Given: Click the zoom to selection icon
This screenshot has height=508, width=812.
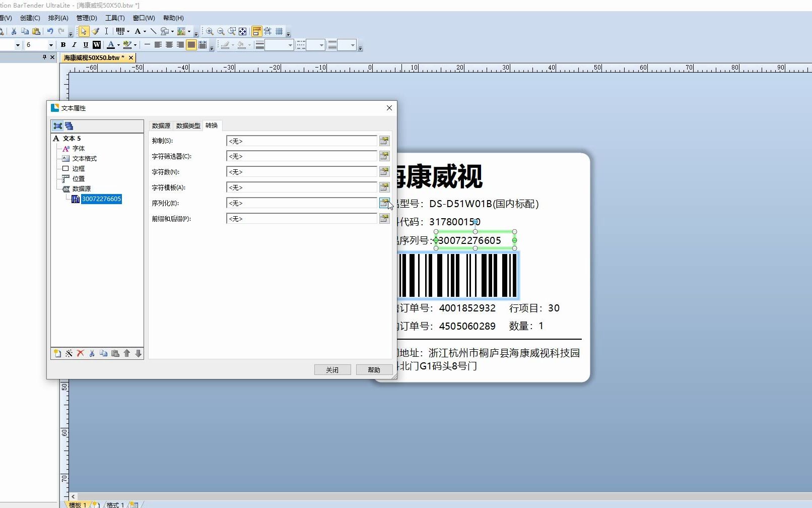Looking at the screenshot, I should click(x=232, y=31).
